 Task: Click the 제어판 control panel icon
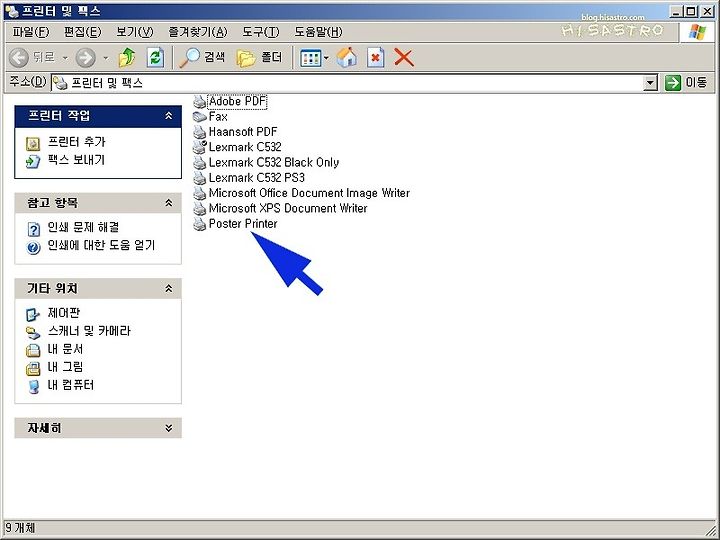pos(33,315)
